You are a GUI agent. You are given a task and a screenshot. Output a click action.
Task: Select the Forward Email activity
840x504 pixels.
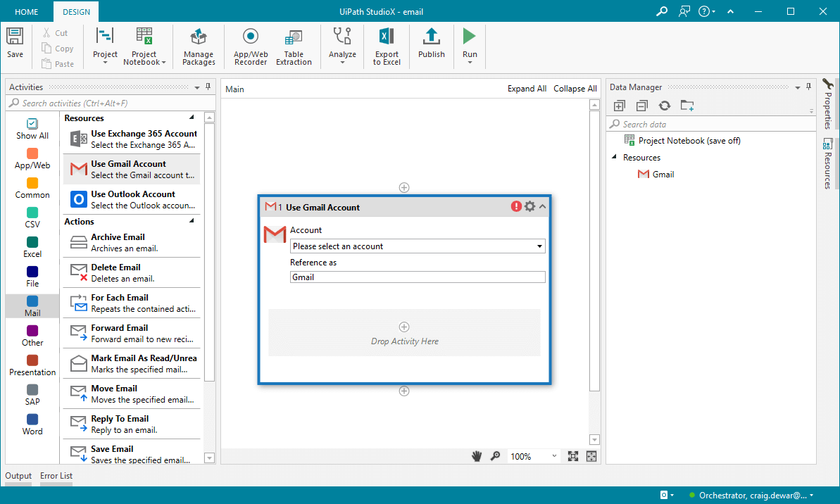pos(132,333)
